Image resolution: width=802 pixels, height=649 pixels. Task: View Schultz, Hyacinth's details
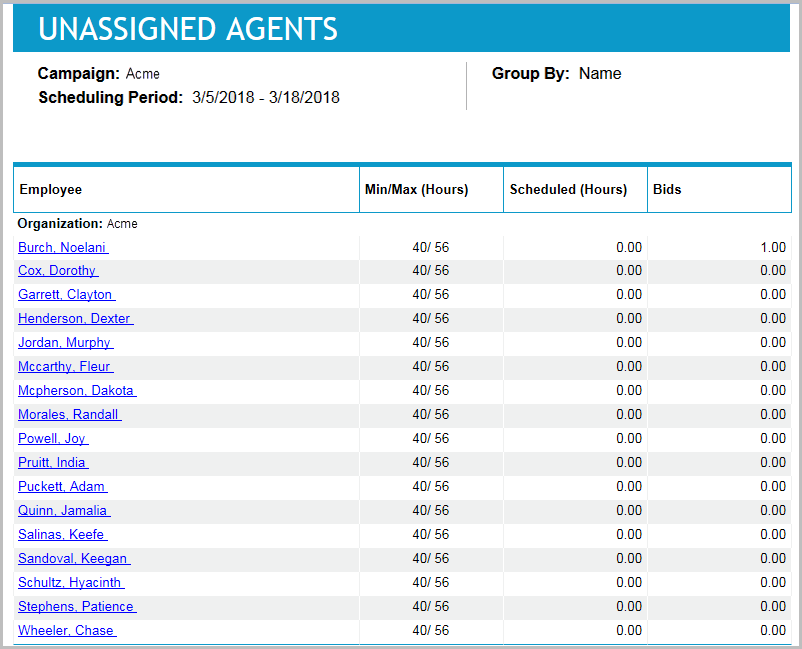click(70, 583)
